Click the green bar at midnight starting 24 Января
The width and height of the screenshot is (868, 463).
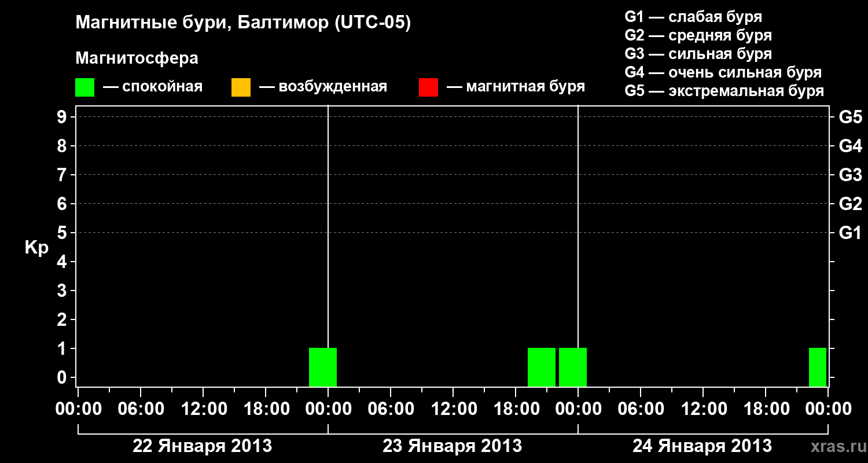[x=573, y=368]
